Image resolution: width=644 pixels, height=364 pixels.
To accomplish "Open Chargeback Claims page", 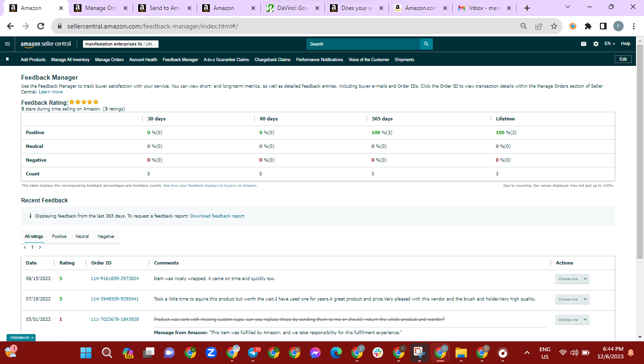I will 273,60.
